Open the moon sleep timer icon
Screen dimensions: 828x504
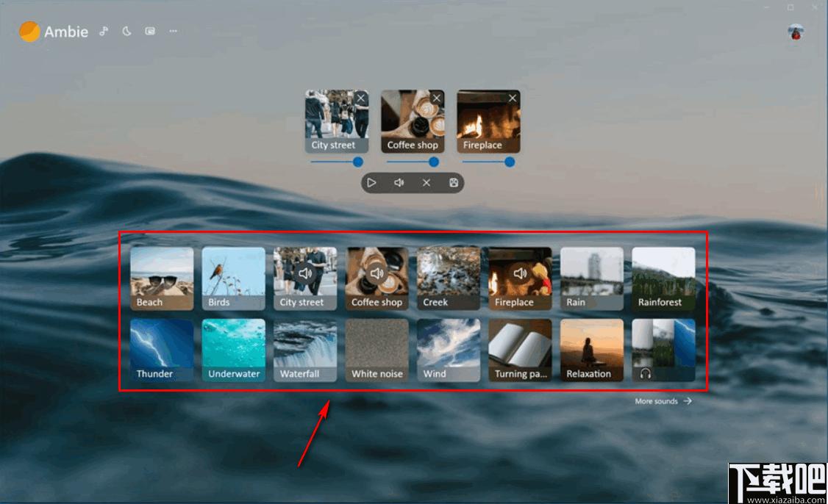click(126, 31)
